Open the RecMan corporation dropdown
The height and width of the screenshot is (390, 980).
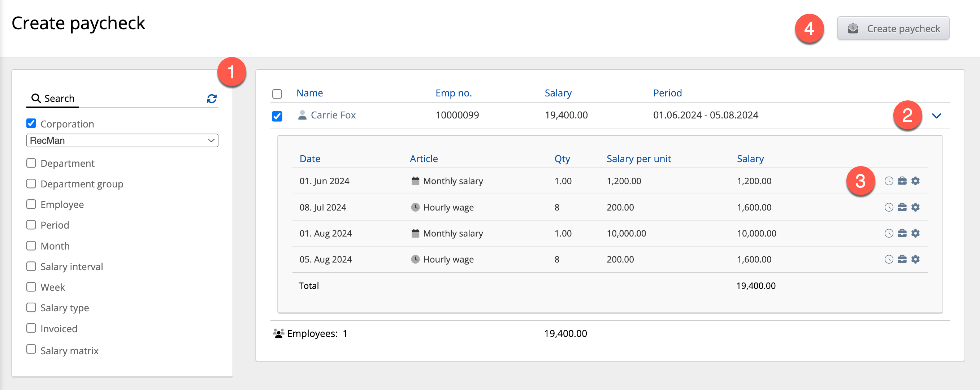coord(122,140)
